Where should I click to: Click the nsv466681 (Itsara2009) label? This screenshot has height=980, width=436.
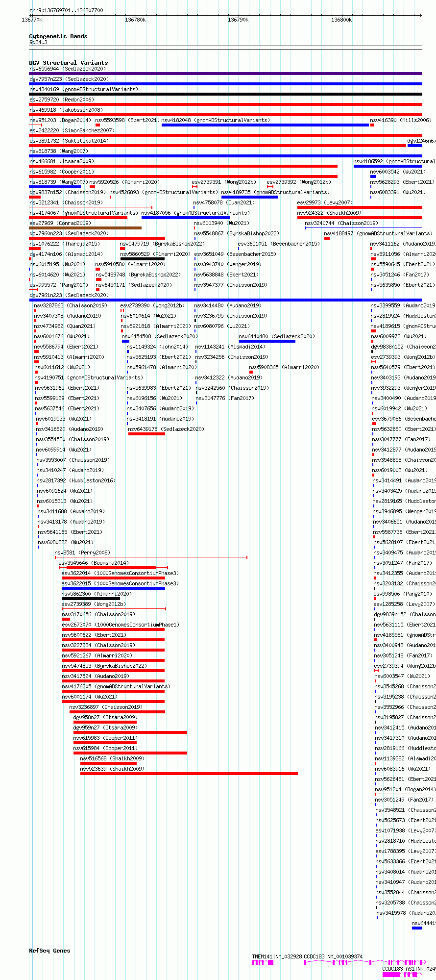pyautogui.click(x=62, y=161)
